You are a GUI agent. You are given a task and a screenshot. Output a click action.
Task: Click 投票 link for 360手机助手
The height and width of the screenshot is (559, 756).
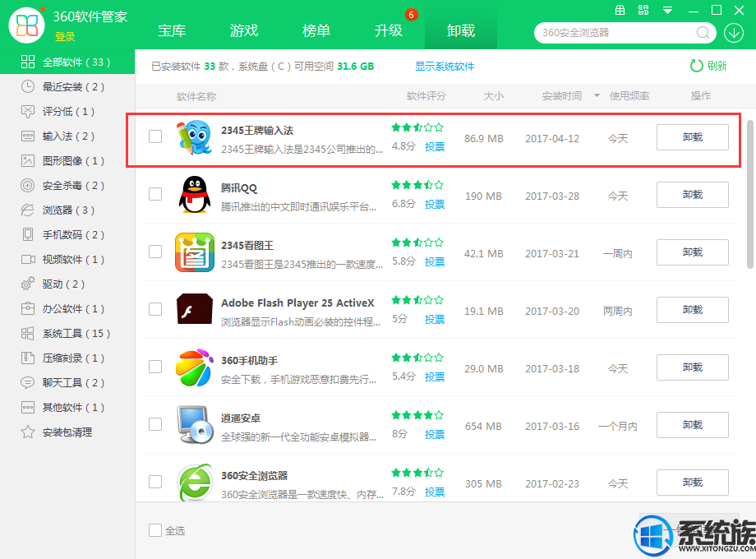[435, 377]
